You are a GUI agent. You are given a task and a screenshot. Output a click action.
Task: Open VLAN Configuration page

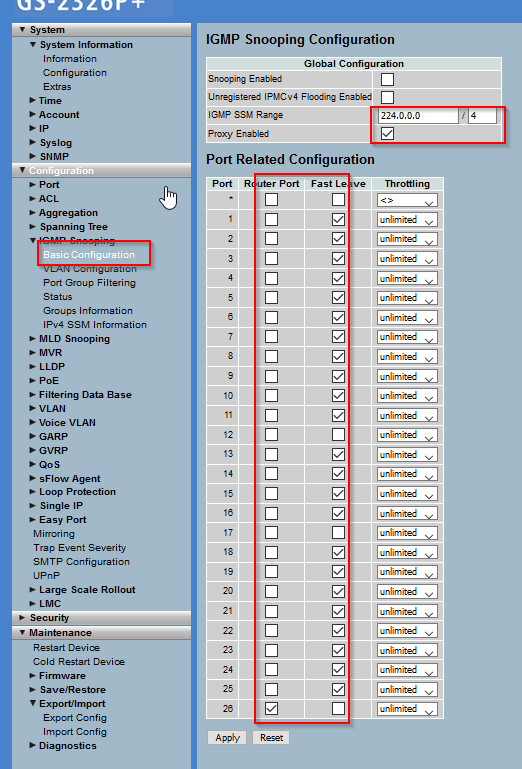90,269
